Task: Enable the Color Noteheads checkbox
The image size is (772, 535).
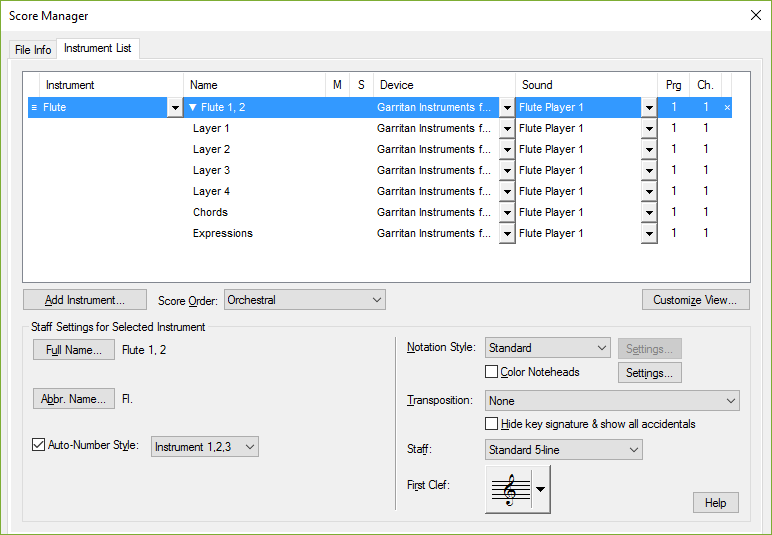Action: (x=492, y=372)
